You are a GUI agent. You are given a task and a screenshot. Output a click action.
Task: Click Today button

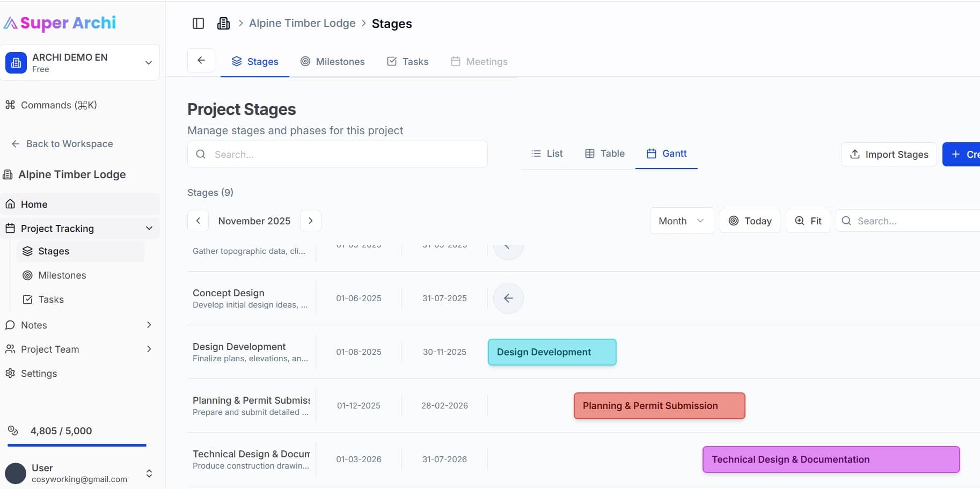[750, 221]
